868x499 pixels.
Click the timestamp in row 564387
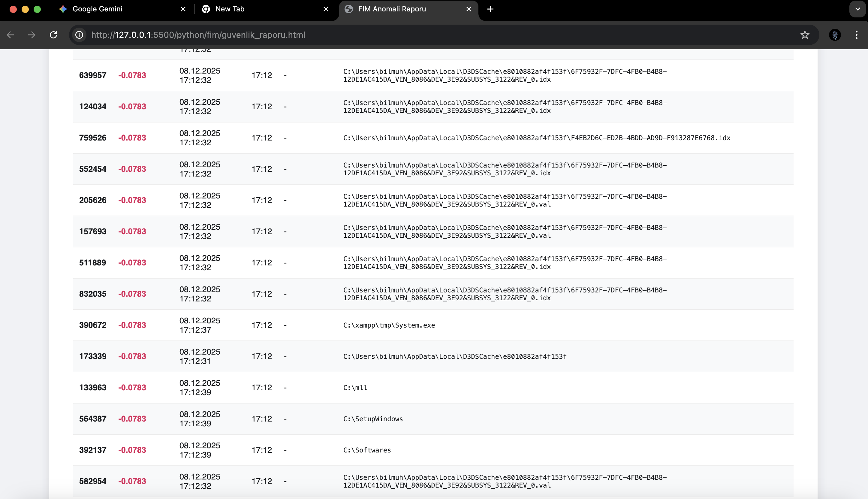coord(200,419)
